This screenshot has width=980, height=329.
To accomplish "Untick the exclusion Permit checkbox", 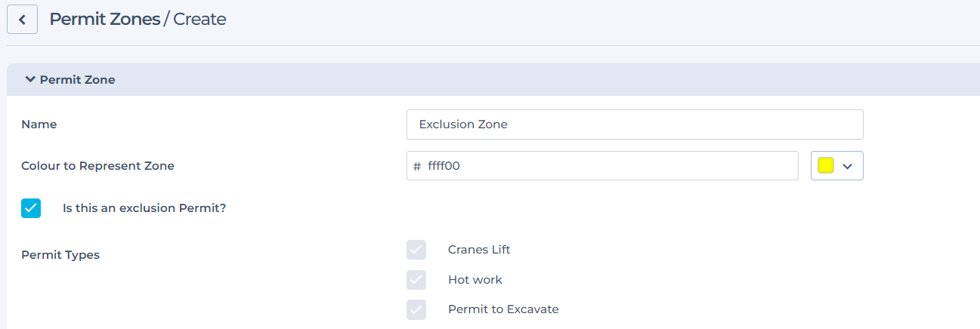I will (x=31, y=208).
